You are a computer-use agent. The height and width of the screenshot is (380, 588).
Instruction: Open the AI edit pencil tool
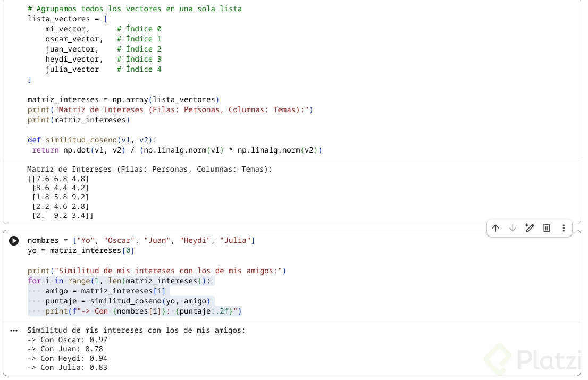[529, 228]
